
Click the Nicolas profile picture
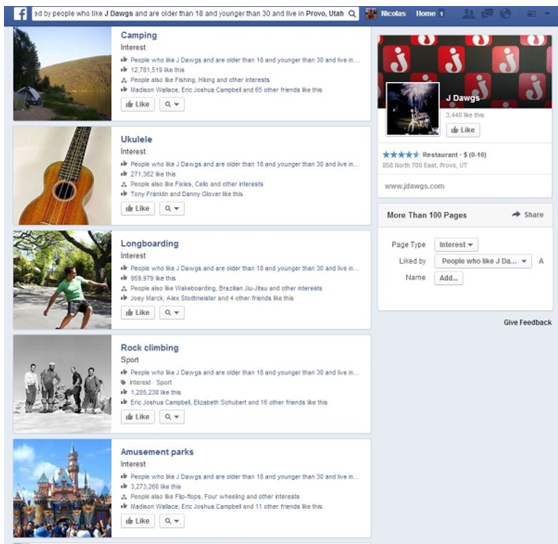pyautogui.click(x=371, y=14)
